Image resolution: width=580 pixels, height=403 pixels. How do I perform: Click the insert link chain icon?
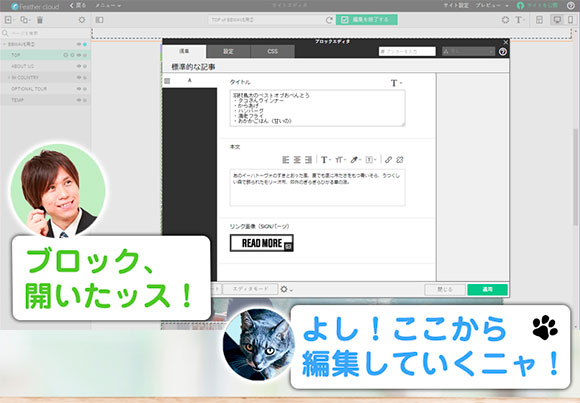(x=388, y=159)
